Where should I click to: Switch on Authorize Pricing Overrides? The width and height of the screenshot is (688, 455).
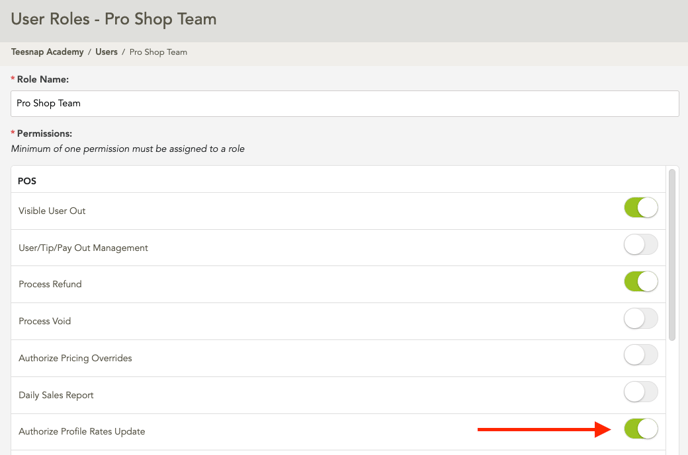pyautogui.click(x=640, y=355)
